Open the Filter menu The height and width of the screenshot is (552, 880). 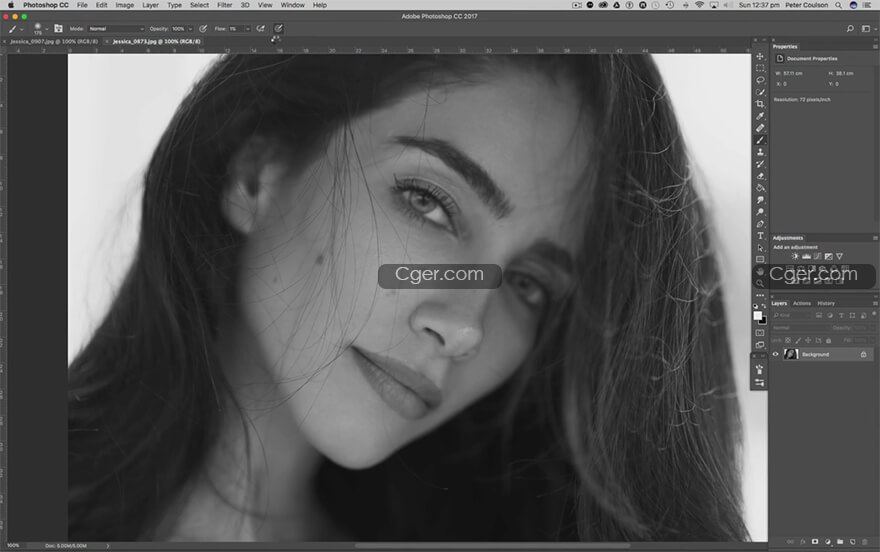click(224, 5)
